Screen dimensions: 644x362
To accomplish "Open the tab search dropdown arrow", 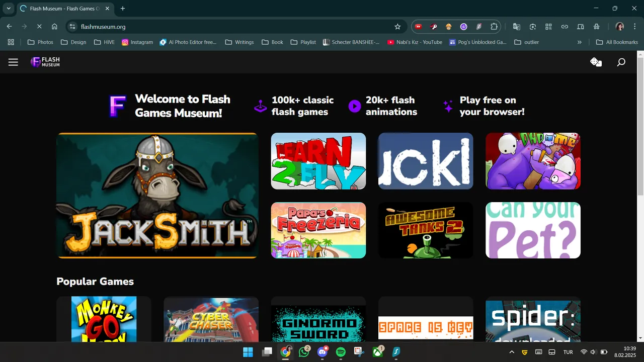I will point(9,9).
